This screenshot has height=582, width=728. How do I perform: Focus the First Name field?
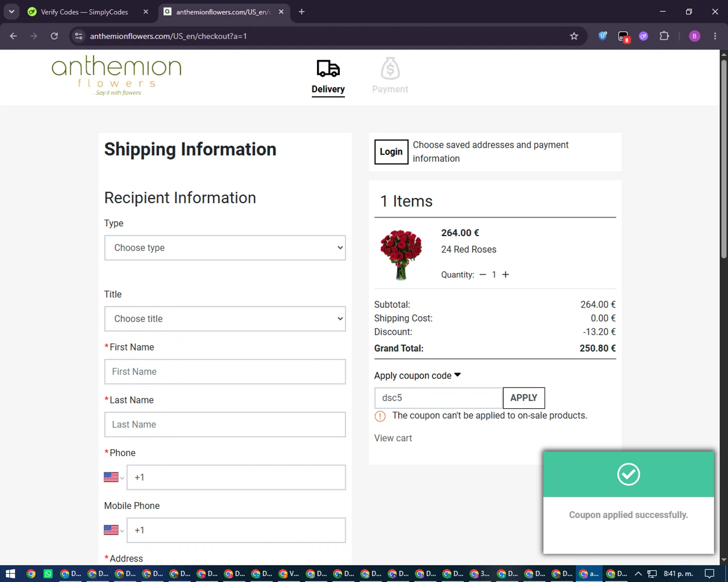tap(225, 372)
